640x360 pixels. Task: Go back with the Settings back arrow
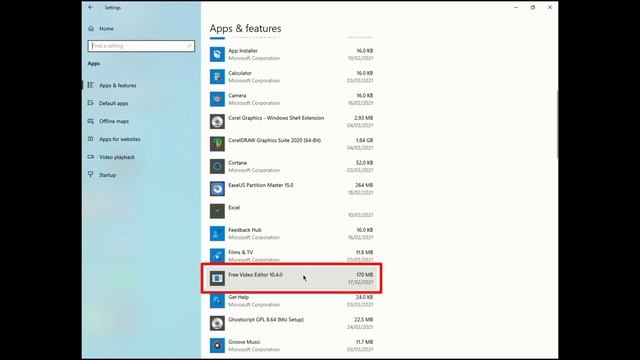tap(91, 7)
